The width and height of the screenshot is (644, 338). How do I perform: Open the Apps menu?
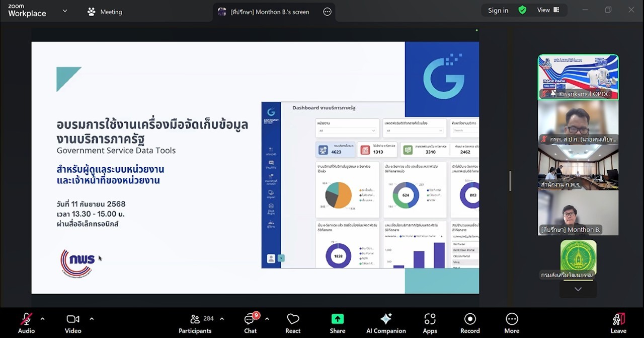point(430,323)
